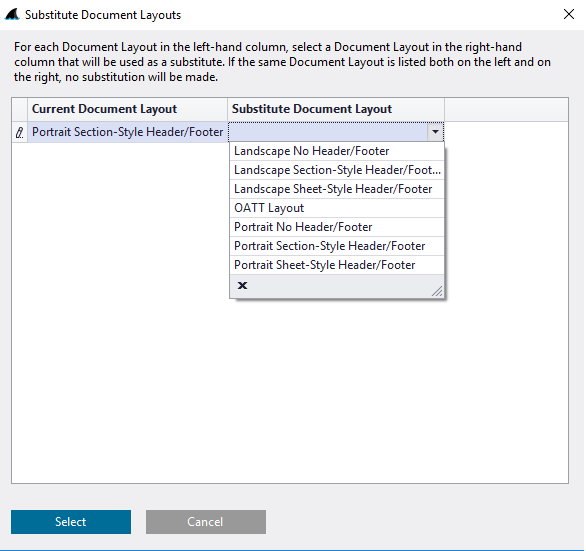
Task: Click the resize grip of dropdown list
Action: tap(437, 291)
